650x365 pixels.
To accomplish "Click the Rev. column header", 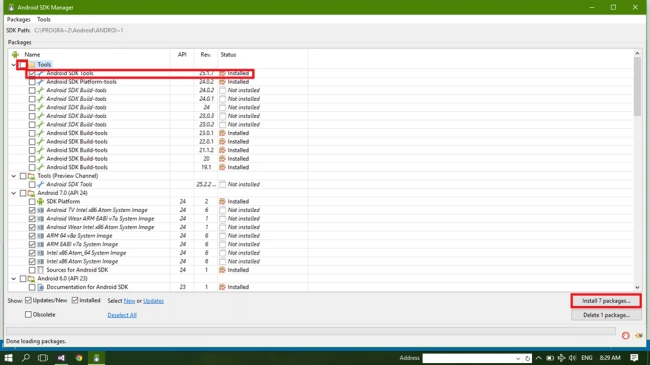I will [206, 54].
